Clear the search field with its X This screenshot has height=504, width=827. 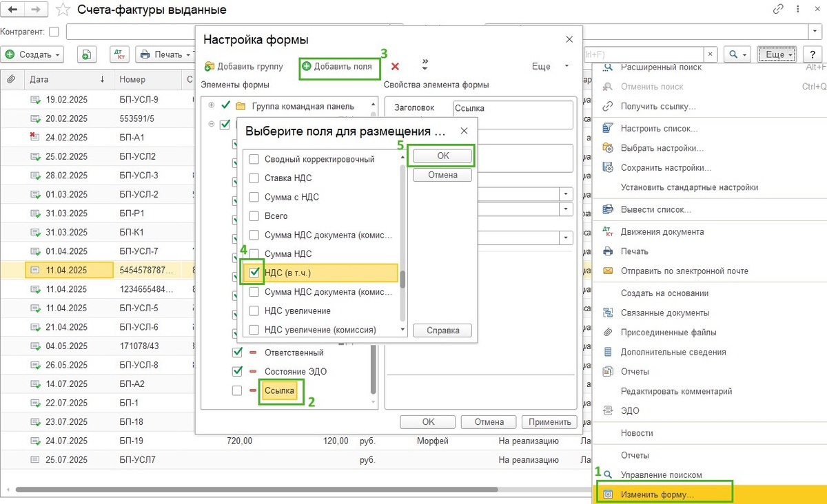click(x=711, y=54)
